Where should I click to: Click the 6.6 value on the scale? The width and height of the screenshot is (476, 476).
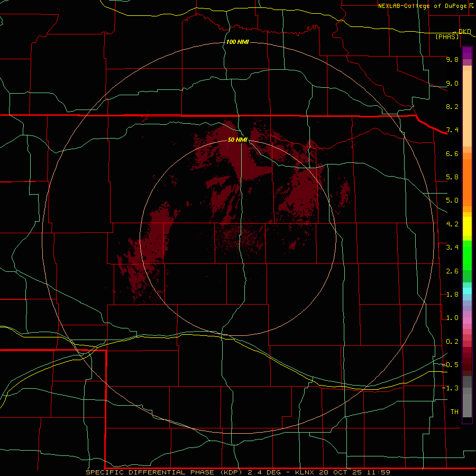(452, 153)
